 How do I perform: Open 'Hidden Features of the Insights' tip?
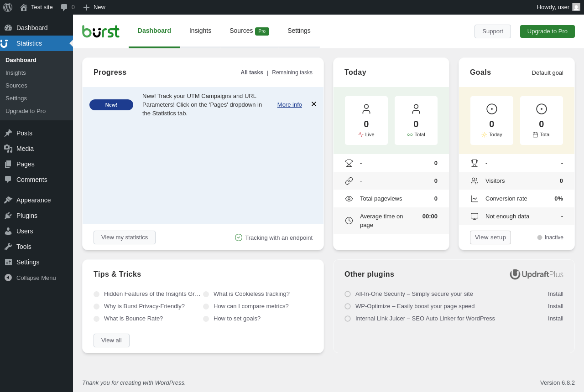[152, 294]
